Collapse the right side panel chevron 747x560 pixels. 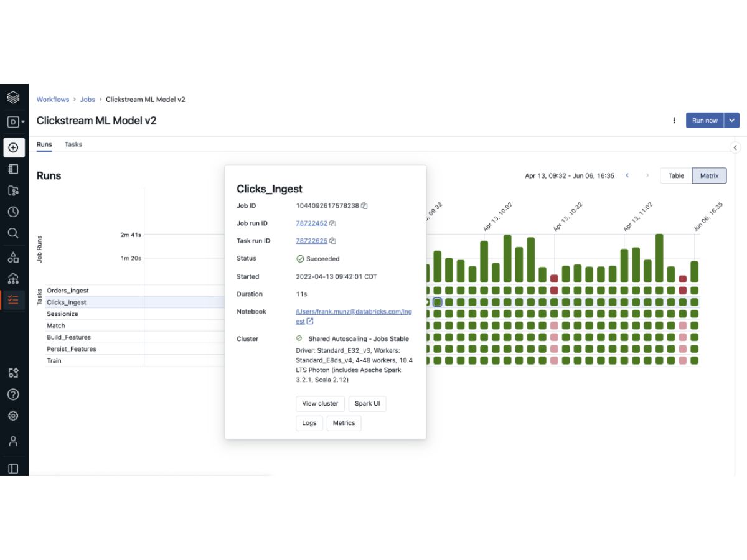[x=735, y=148]
